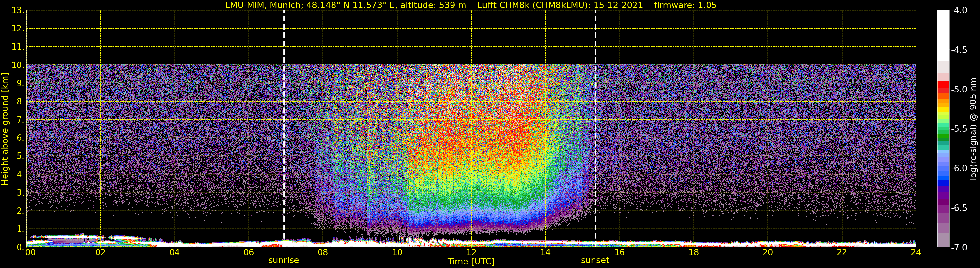Click time-axis tick '04'
The image size is (980, 268).
pos(175,252)
